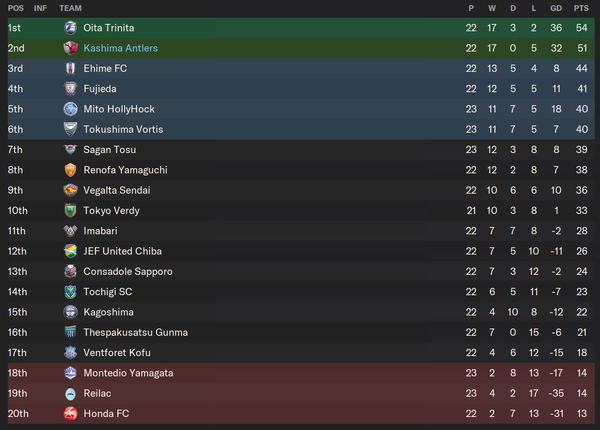The width and height of the screenshot is (600, 430).
Task: Select the Consadole Sapporo team name
Action: click(x=128, y=272)
